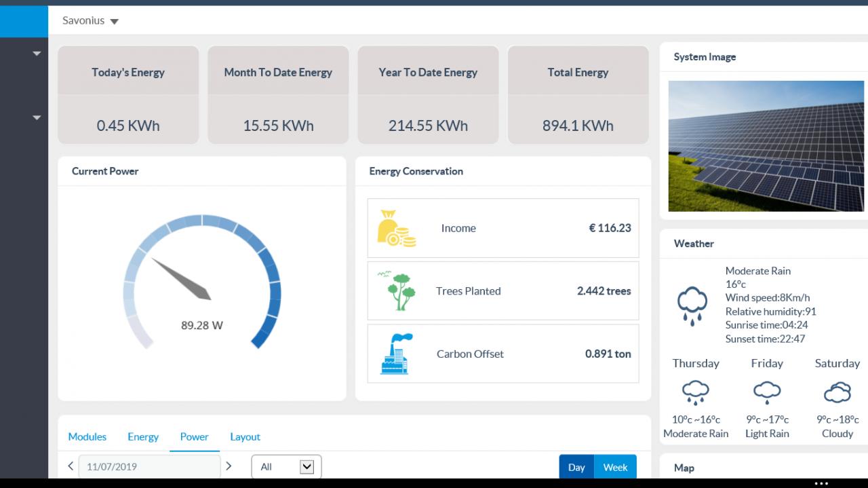
Task: Switch to the Energy tab
Action: (143, 436)
